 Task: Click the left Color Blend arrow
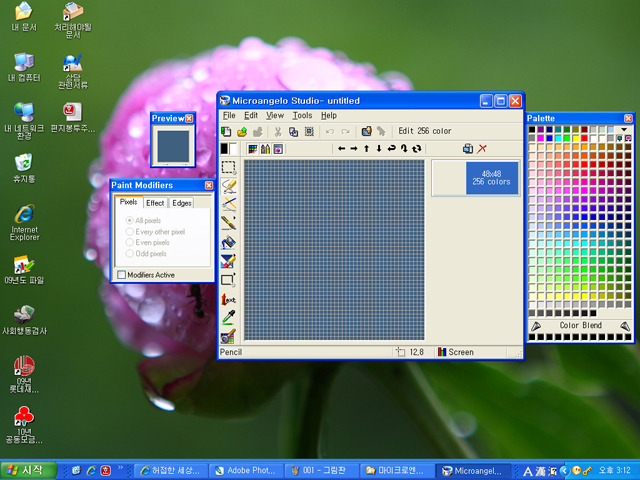click(536, 326)
